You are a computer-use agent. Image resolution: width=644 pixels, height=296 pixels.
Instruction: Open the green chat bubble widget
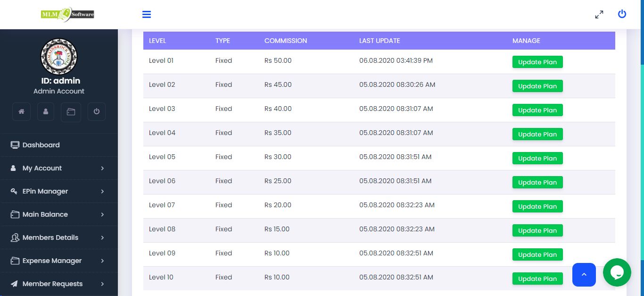(x=617, y=272)
